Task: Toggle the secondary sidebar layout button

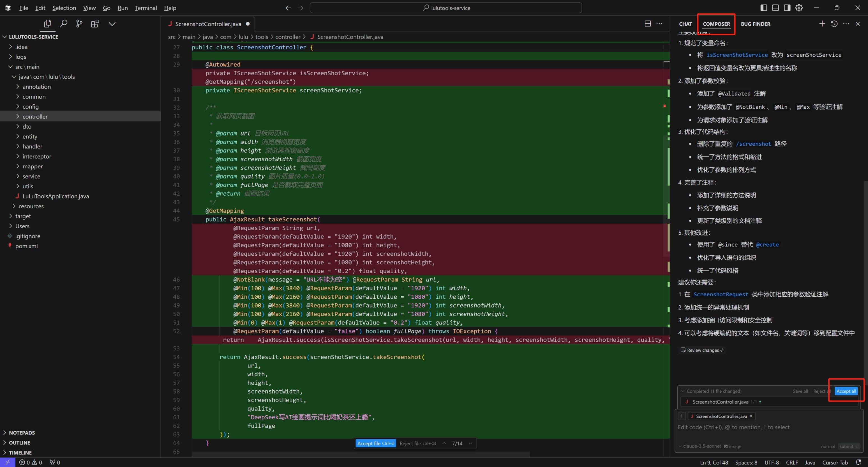Action: pos(787,8)
